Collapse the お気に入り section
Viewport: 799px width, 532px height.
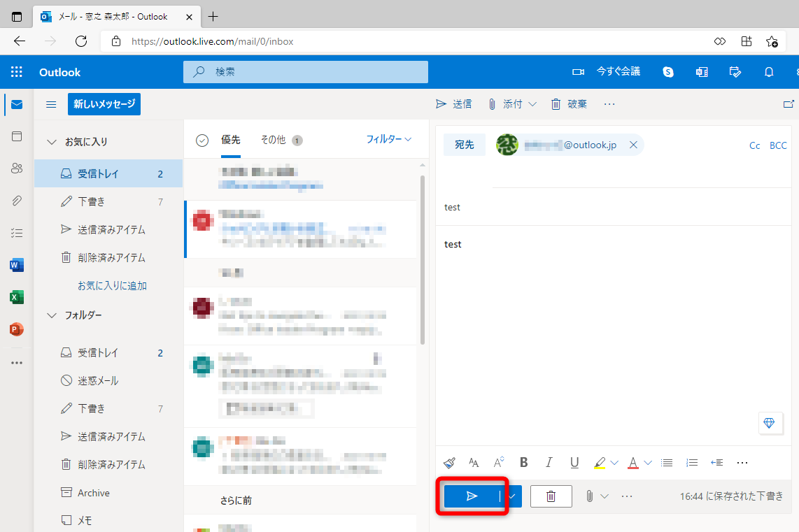coord(51,141)
